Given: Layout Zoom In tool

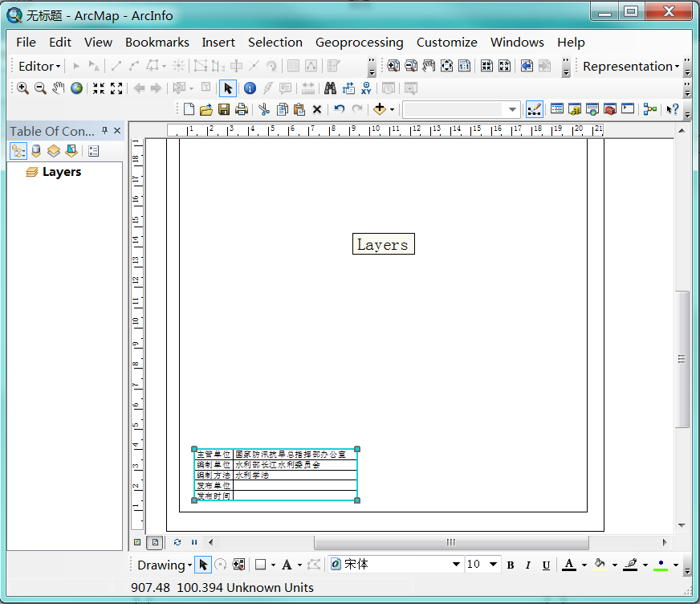Looking at the screenshot, I should [x=393, y=66].
